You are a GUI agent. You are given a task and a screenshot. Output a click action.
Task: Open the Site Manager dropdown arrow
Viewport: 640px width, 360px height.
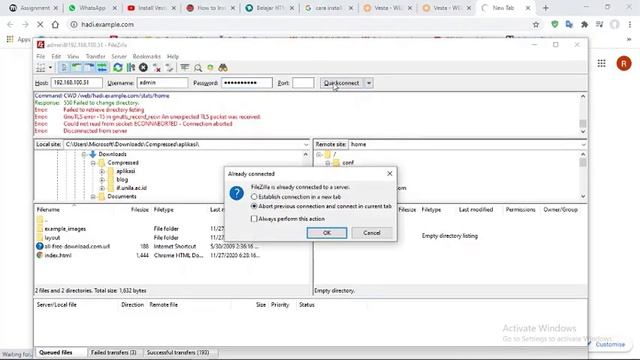click(50, 68)
